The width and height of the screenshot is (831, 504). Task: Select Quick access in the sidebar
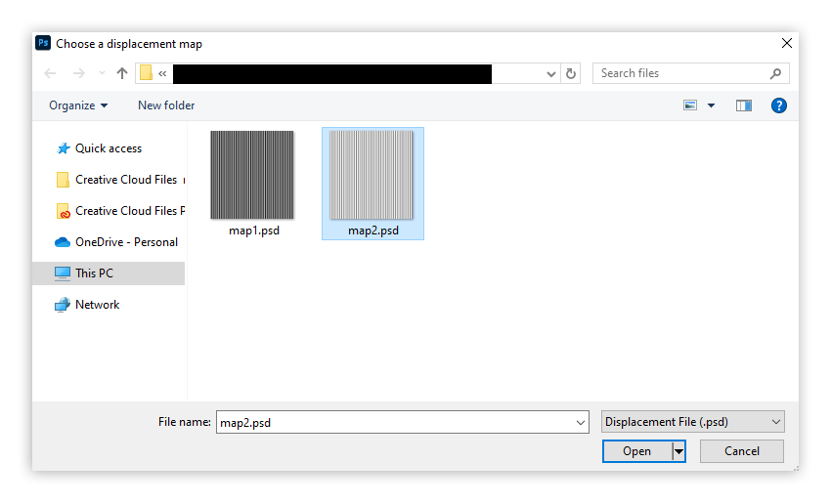pyautogui.click(x=109, y=148)
